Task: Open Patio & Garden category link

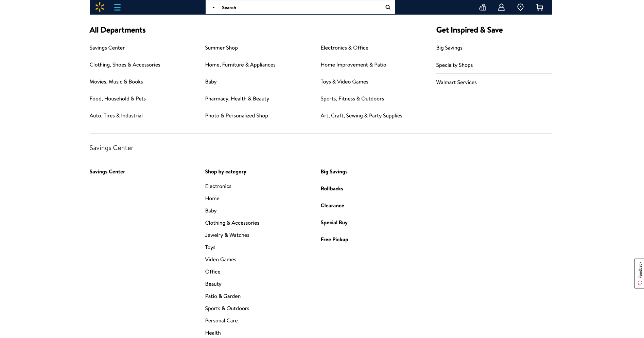Action: coord(223,296)
